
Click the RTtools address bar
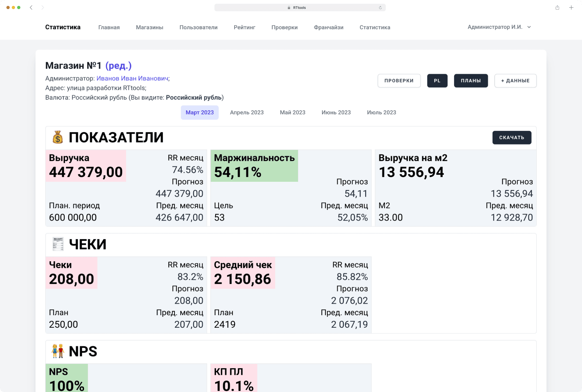(x=300, y=7)
